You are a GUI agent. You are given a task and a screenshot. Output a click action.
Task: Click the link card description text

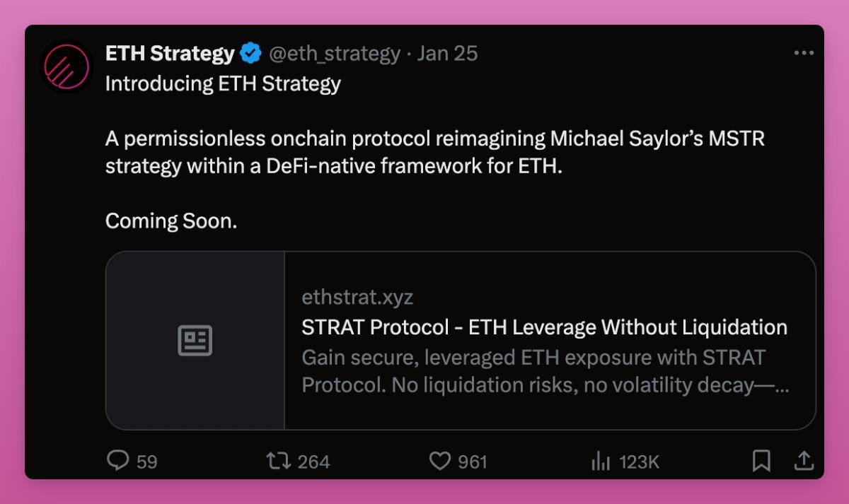544,371
